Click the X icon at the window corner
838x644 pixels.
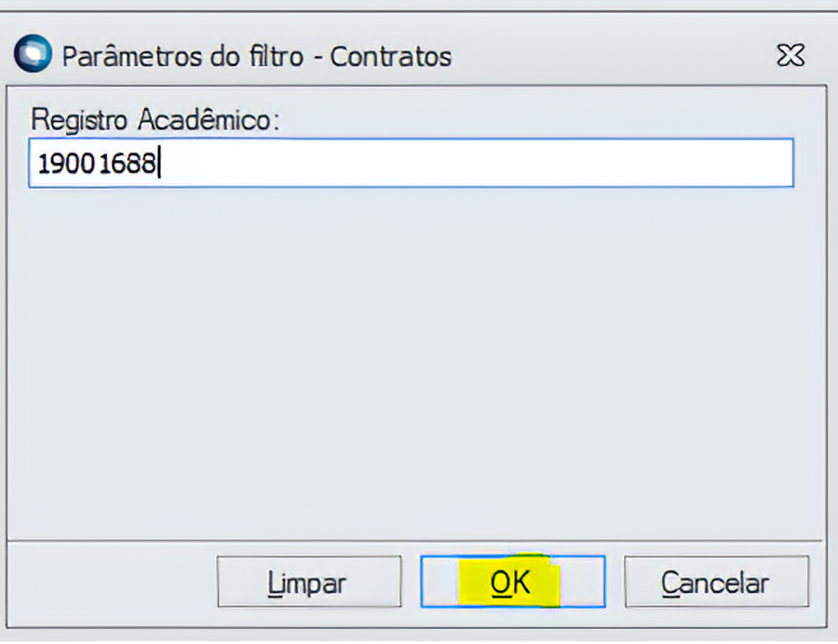pyautogui.click(x=790, y=56)
